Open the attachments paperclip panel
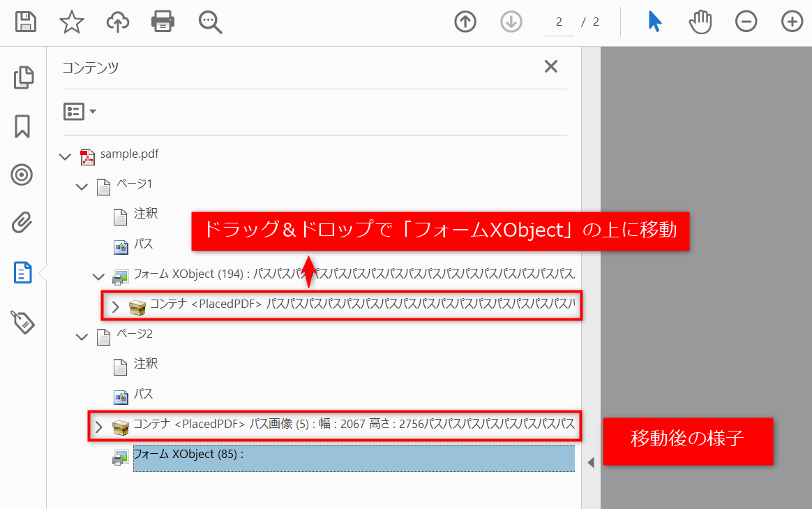812x509 pixels. pyautogui.click(x=22, y=223)
